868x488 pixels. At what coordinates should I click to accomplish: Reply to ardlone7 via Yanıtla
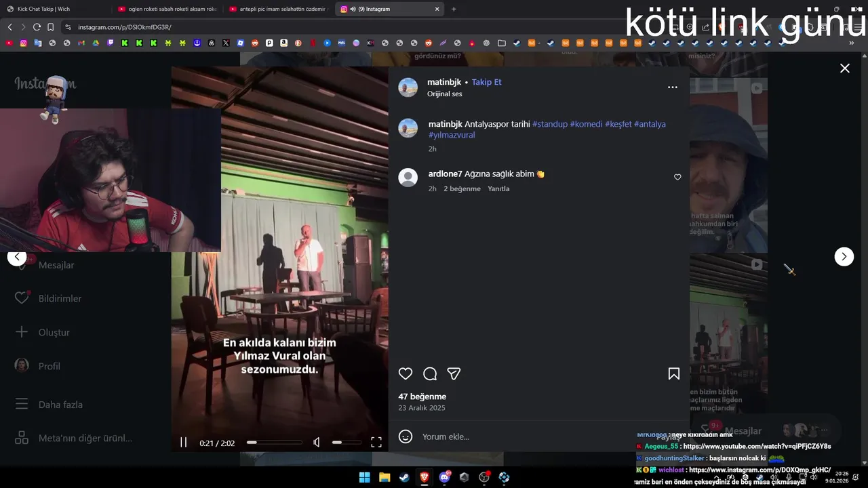498,188
